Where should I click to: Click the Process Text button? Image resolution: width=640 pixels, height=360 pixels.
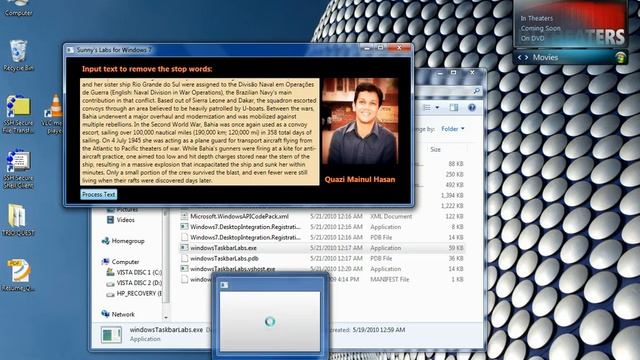98,194
